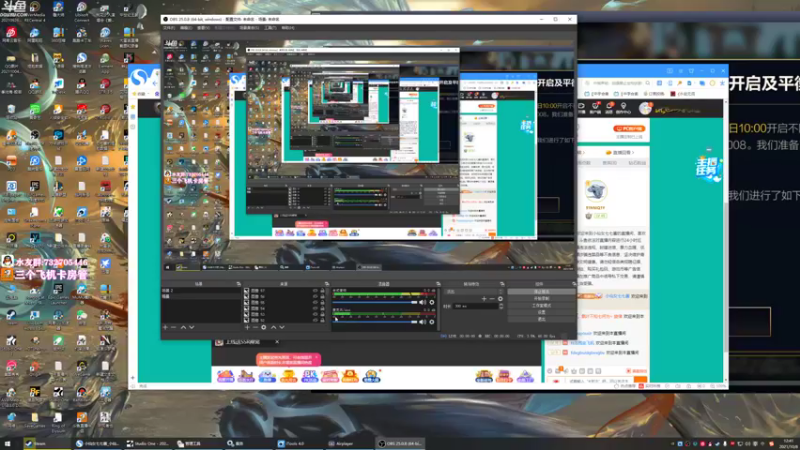Open the 场景集合 menu in OBS

249,28
